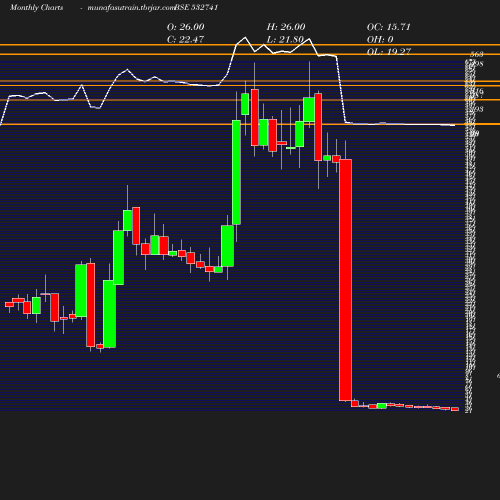Select the low value "L: 21.80"
This screenshot has height=500, width=500.
285,39
